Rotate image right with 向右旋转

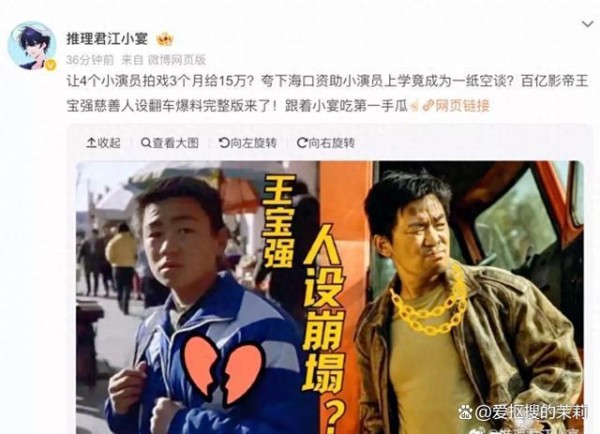pos(326,143)
